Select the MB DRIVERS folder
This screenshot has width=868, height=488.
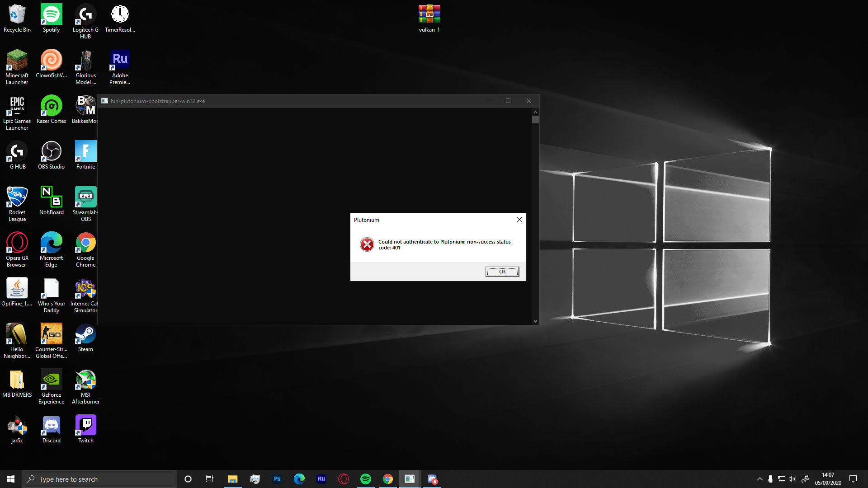pyautogui.click(x=17, y=384)
